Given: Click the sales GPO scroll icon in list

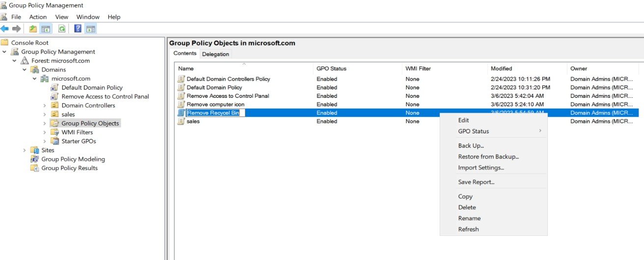Looking at the screenshot, I should (x=181, y=121).
